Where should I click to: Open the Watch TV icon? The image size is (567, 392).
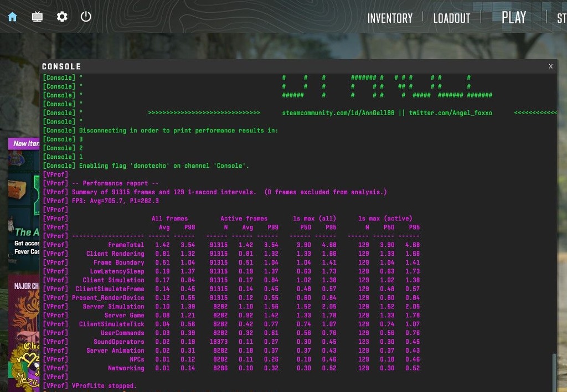point(37,17)
